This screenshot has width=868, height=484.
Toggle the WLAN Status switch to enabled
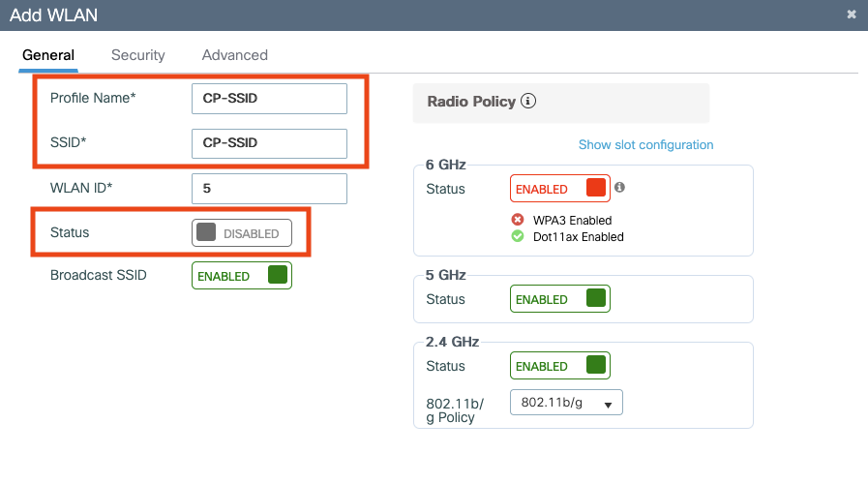click(x=241, y=233)
